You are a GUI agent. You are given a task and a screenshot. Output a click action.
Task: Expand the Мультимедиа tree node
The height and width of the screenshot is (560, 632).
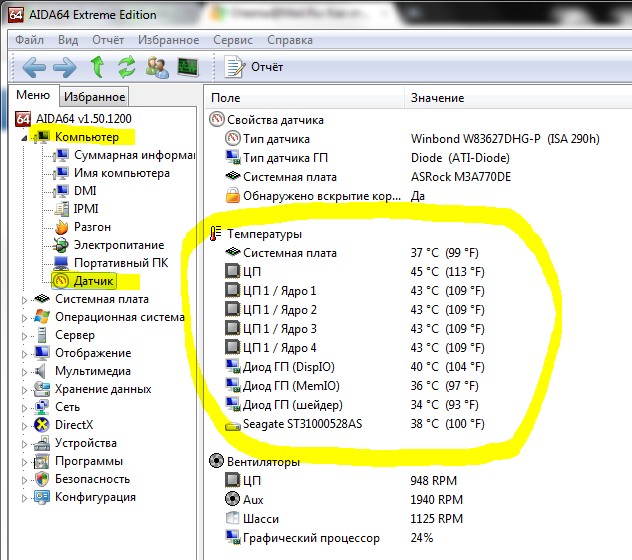click(x=24, y=371)
